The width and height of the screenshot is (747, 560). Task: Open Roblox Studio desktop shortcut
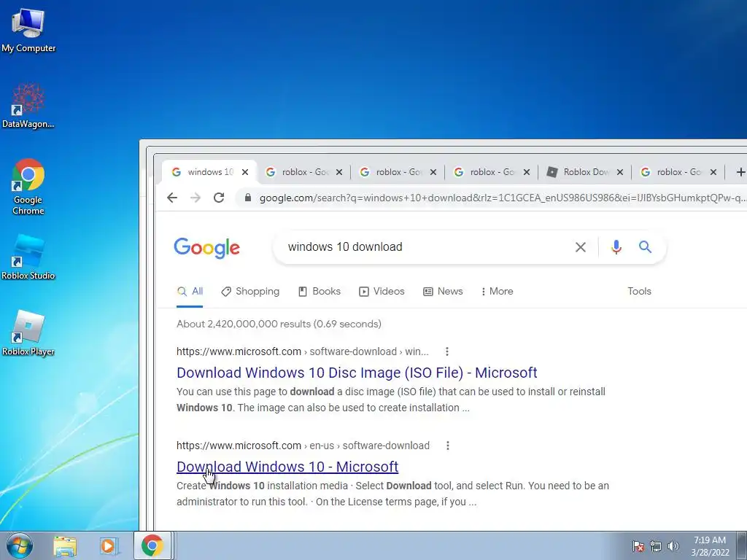(28, 257)
